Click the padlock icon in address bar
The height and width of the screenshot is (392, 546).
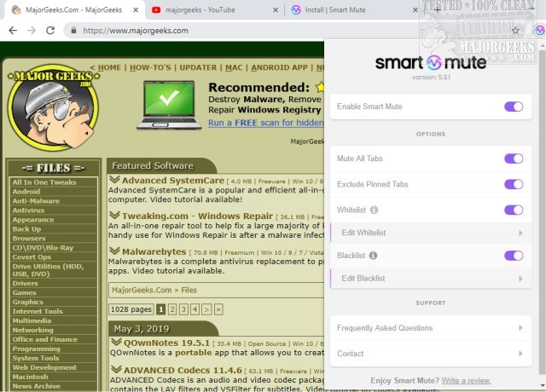(73, 31)
